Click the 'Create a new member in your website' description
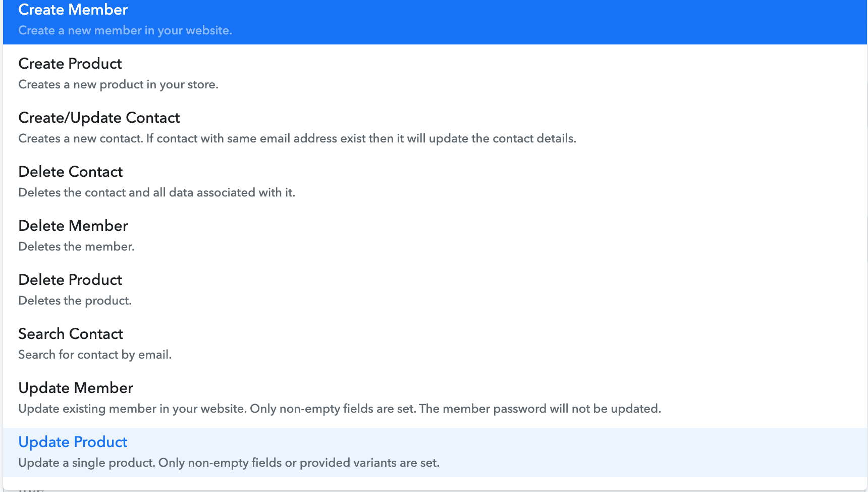 [125, 30]
